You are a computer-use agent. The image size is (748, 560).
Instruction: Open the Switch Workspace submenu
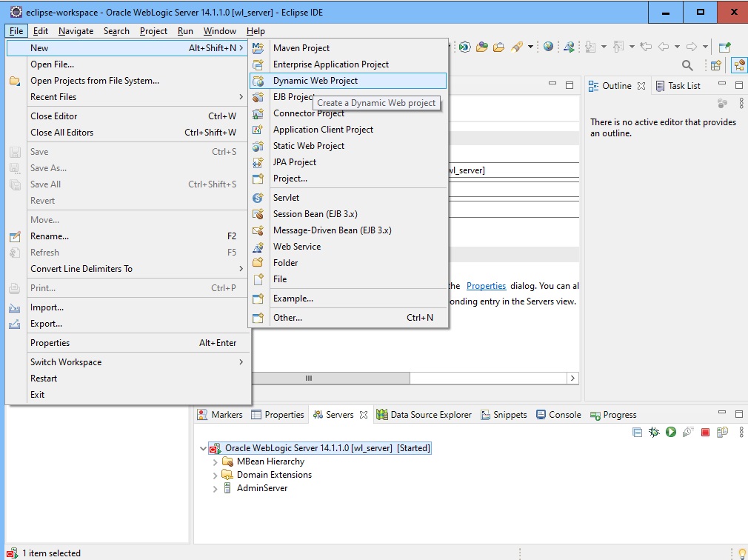[128, 362]
